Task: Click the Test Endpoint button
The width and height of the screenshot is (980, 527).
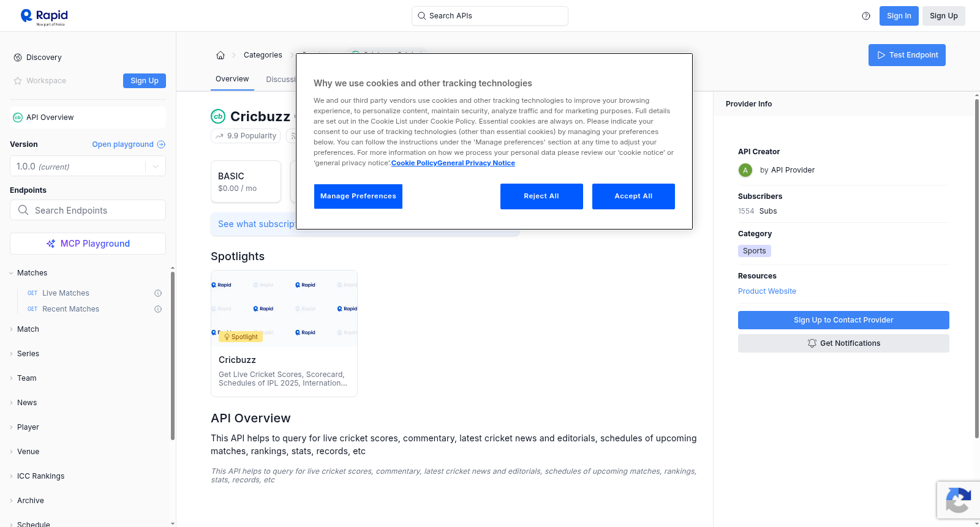Action: pos(907,55)
